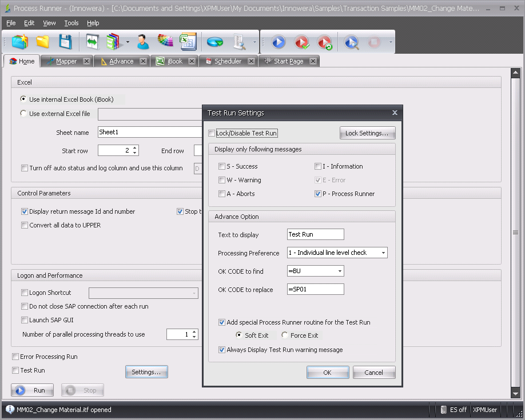Click the play icon with magnifier
Image resolution: width=525 pixels, height=420 pixels.
click(351, 42)
